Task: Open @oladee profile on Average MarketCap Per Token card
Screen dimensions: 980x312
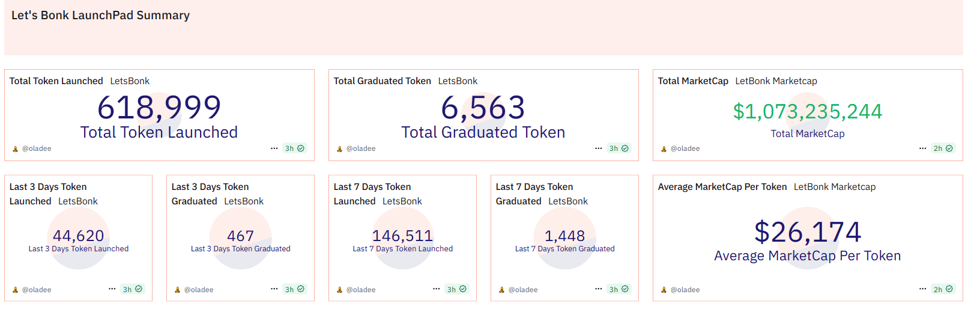Action: [685, 290]
